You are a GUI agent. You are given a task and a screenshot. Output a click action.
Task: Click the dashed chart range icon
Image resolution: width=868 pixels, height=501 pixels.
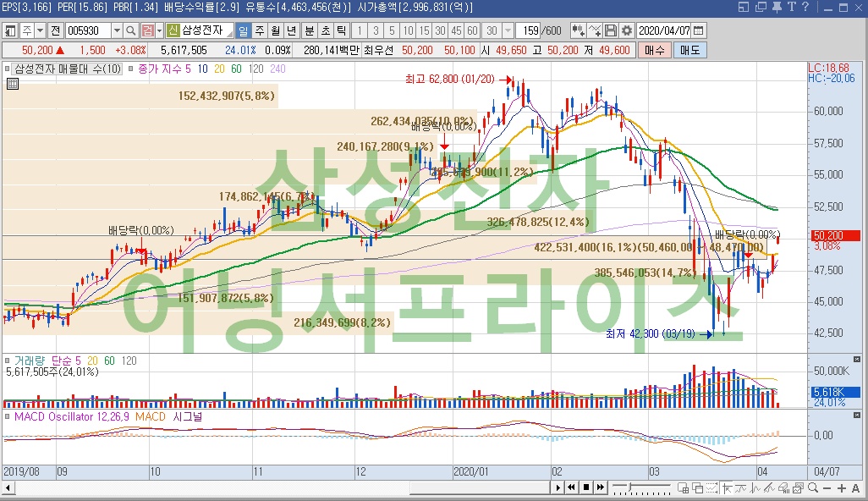point(711,487)
